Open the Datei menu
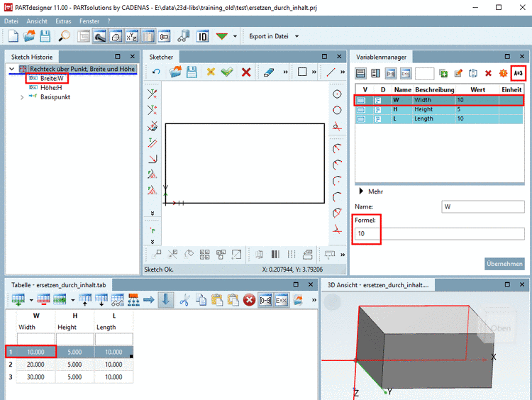The width and height of the screenshot is (532, 400). 11,21
